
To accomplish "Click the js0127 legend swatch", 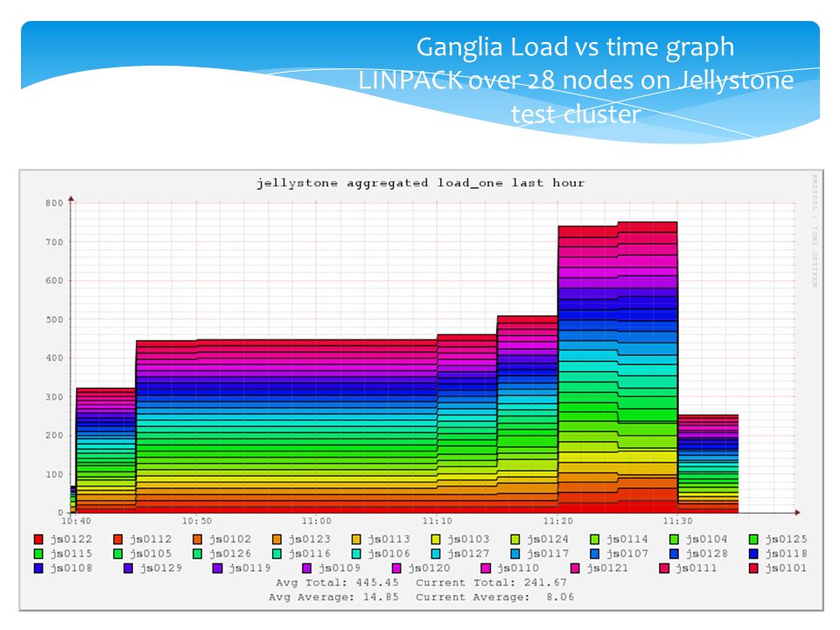I will [436, 553].
